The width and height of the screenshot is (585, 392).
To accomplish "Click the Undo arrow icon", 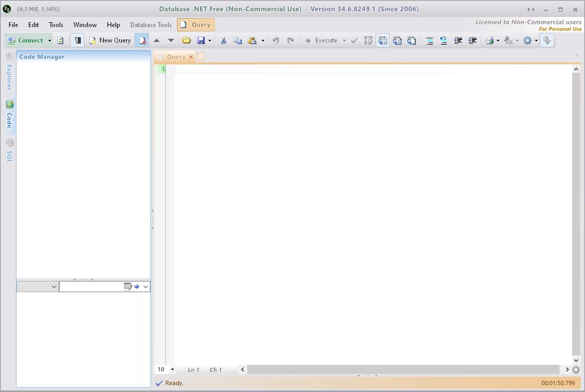I will pos(275,40).
